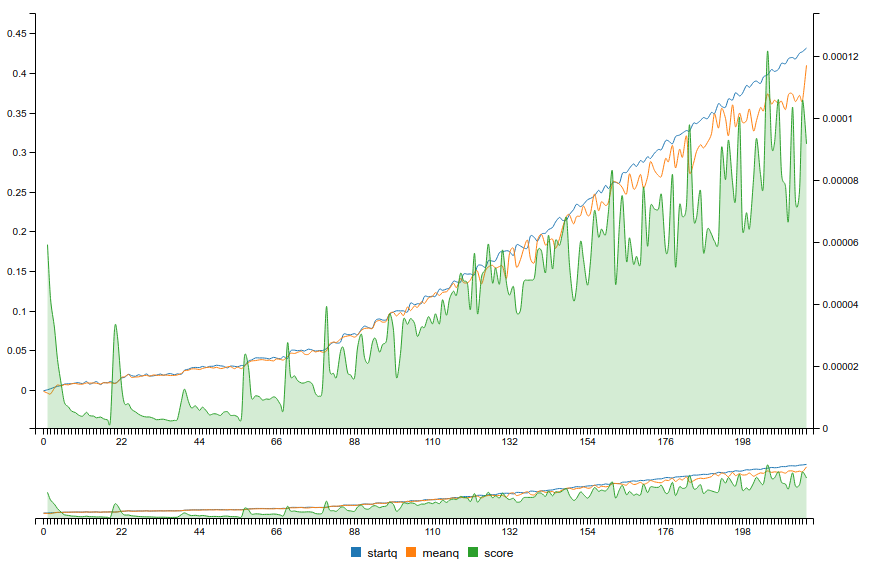
Task: Click the green score legend swatch
Action: [x=473, y=553]
